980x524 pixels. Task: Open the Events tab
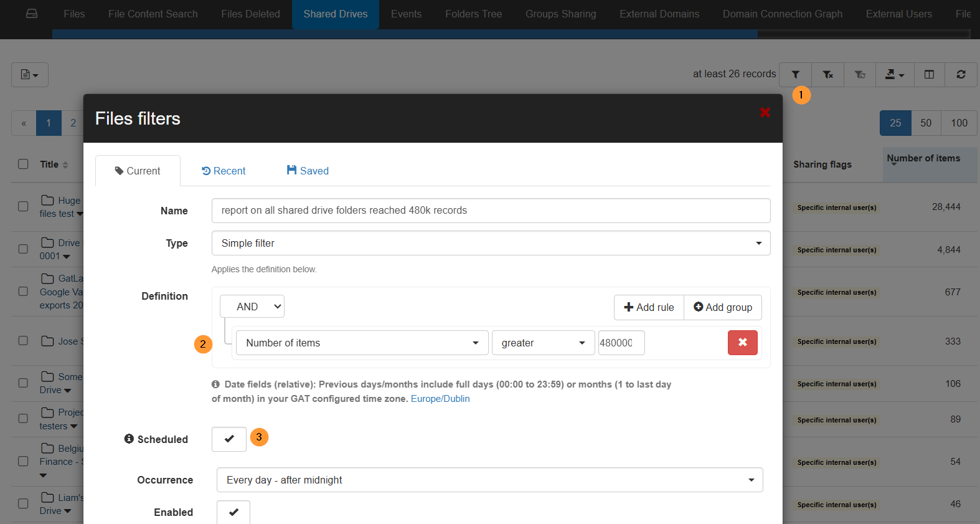(407, 14)
